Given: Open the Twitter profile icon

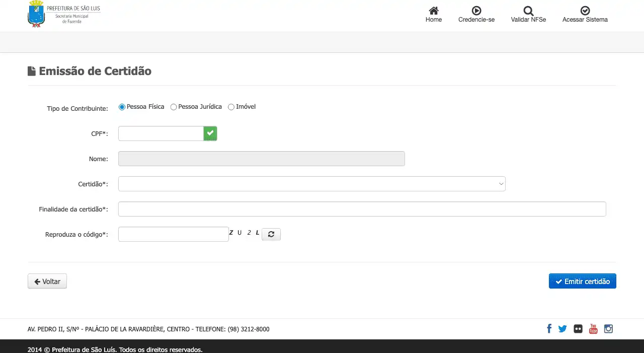Looking at the screenshot, I should tap(562, 329).
